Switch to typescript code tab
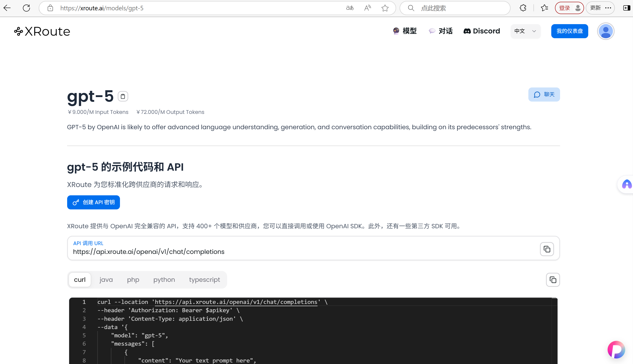This screenshot has height=364, width=633. [204, 280]
